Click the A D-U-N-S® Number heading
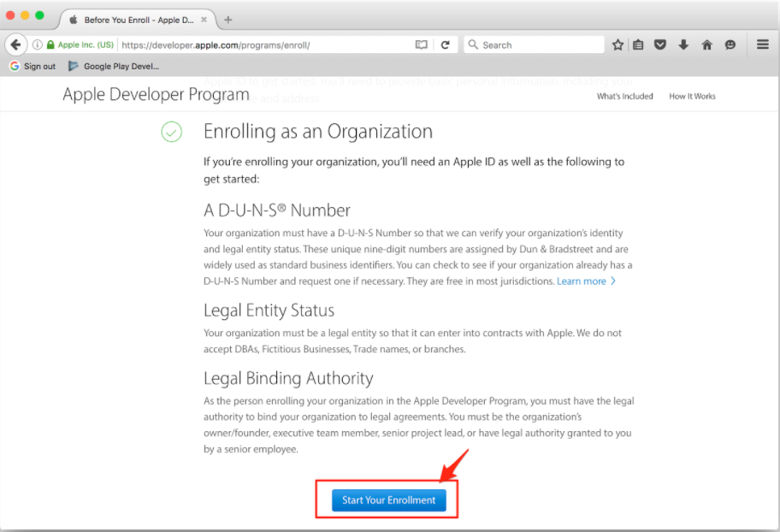This screenshot has width=780, height=532. click(276, 210)
